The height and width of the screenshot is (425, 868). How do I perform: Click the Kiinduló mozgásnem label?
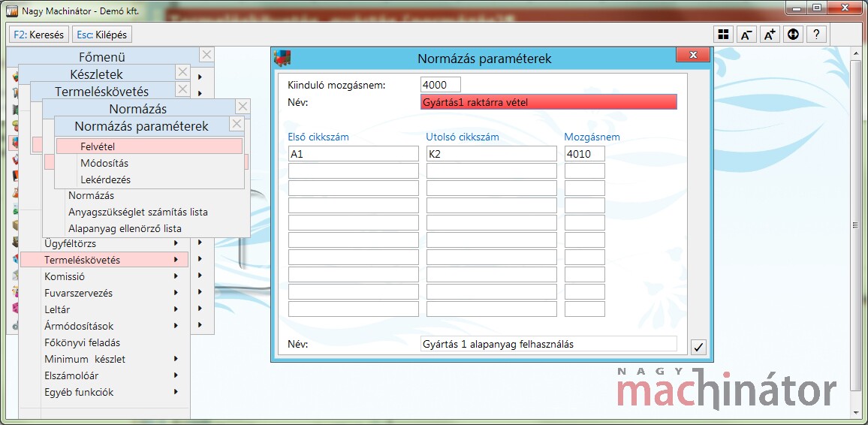336,85
